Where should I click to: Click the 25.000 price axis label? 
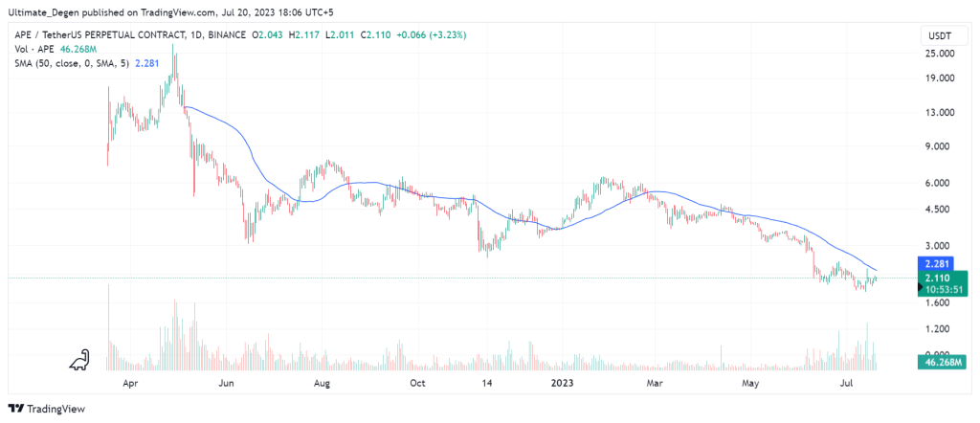pyautogui.click(x=938, y=54)
